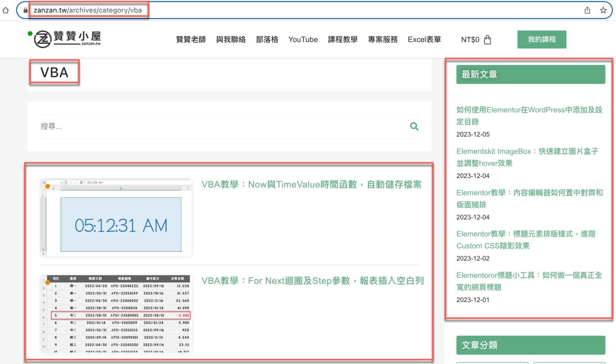The image size is (616, 364).
Task: Click the green search magnifier icon
Action: [x=414, y=126]
